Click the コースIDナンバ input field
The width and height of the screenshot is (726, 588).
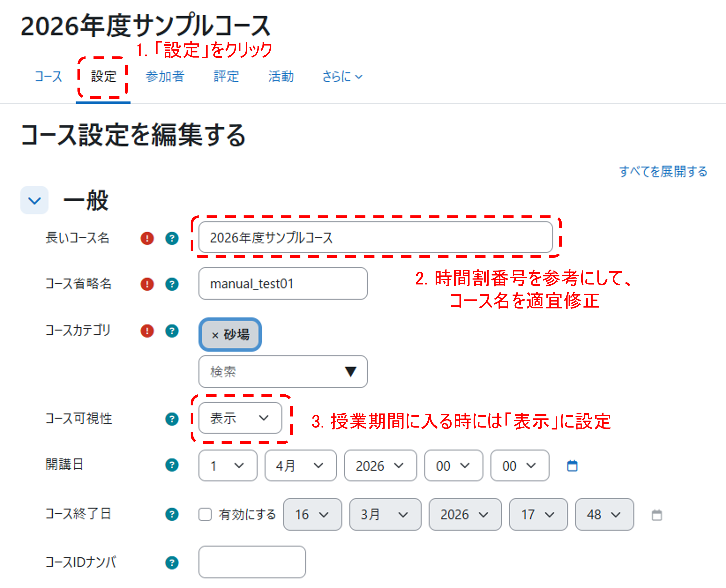pos(252,562)
